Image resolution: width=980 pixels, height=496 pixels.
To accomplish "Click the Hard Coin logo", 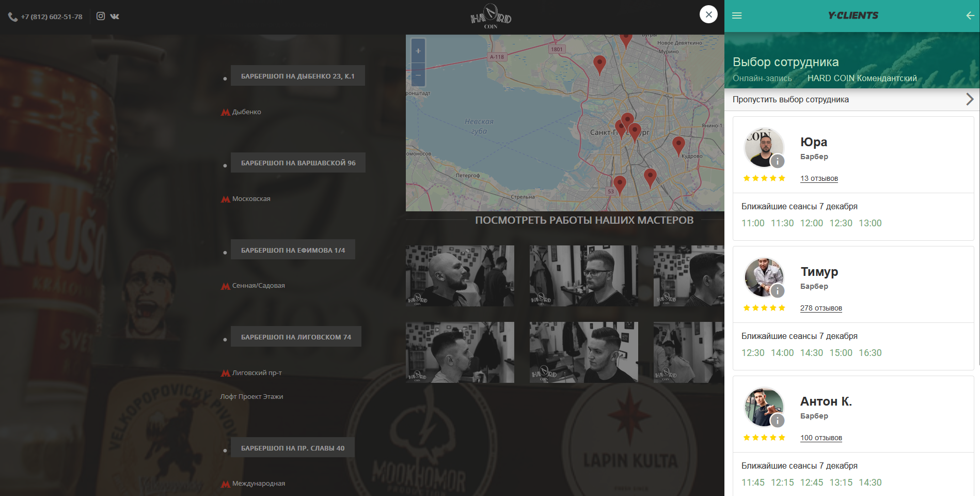I will [x=491, y=17].
